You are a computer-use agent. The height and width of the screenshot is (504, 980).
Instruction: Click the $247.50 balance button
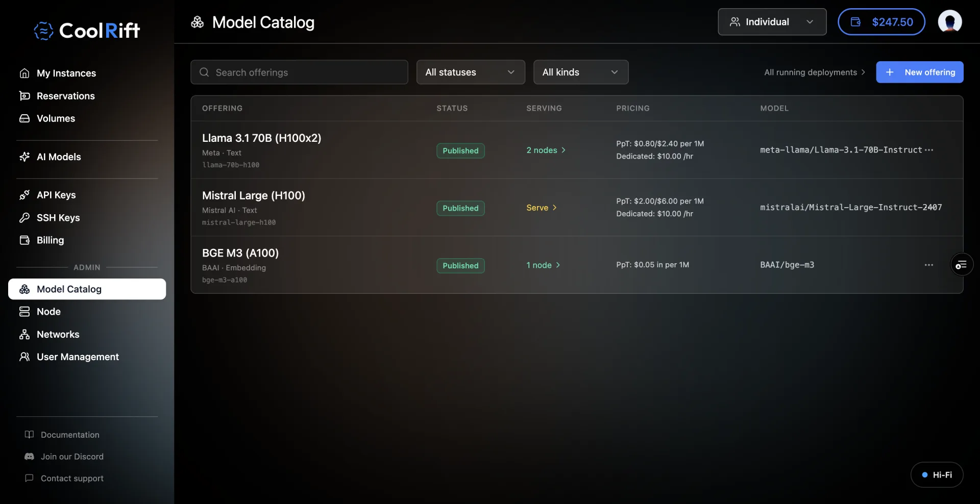click(881, 22)
